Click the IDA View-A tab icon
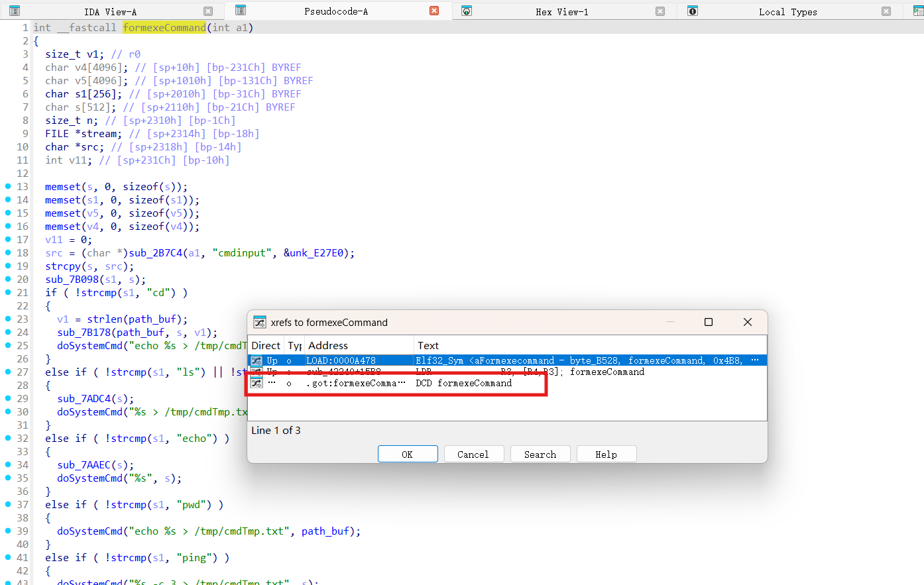The image size is (924, 585). point(15,11)
